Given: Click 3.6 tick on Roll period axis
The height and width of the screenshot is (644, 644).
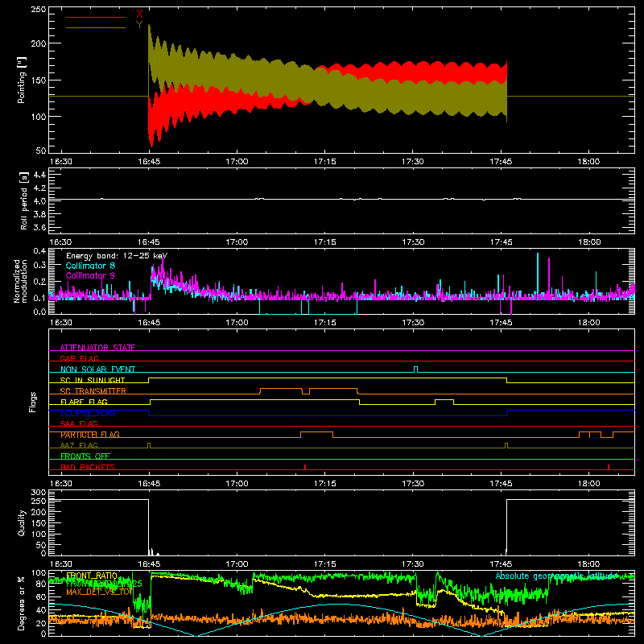Looking at the screenshot, I should [39, 227].
